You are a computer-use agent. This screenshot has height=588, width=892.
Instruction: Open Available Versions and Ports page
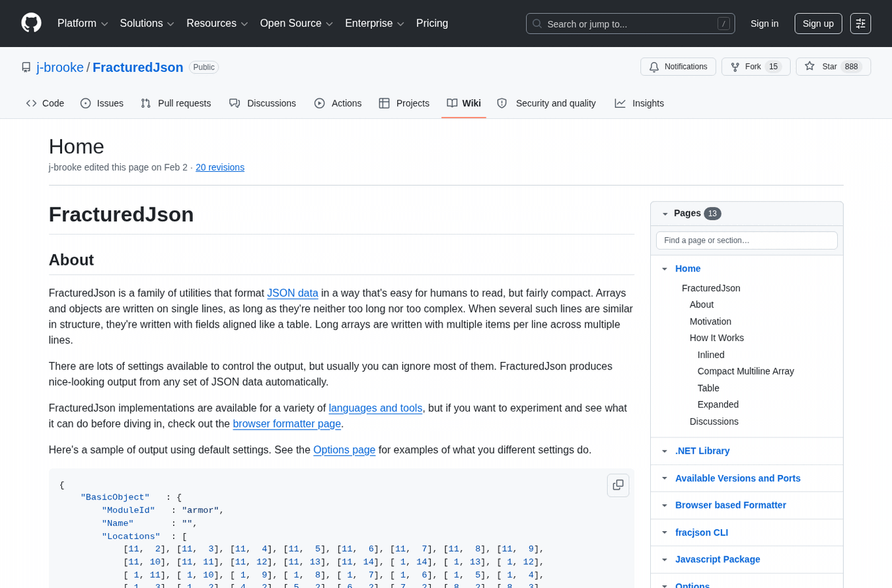[x=738, y=478]
